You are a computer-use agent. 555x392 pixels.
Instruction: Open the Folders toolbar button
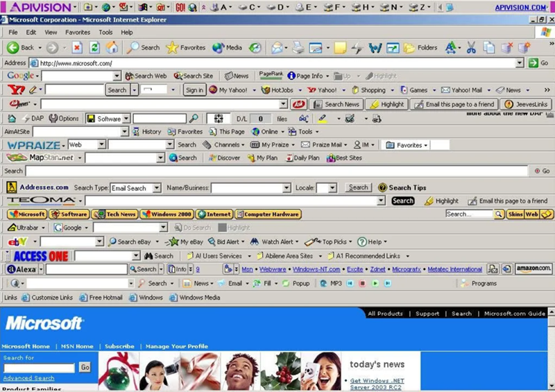pyautogui.click(x=421, y=47)
